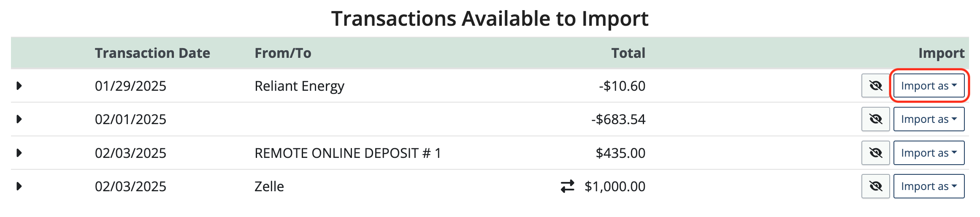Hide the Reliant Energy transaction
The image size is (980, 217).
pyautogui.click(x=875, y=86)
